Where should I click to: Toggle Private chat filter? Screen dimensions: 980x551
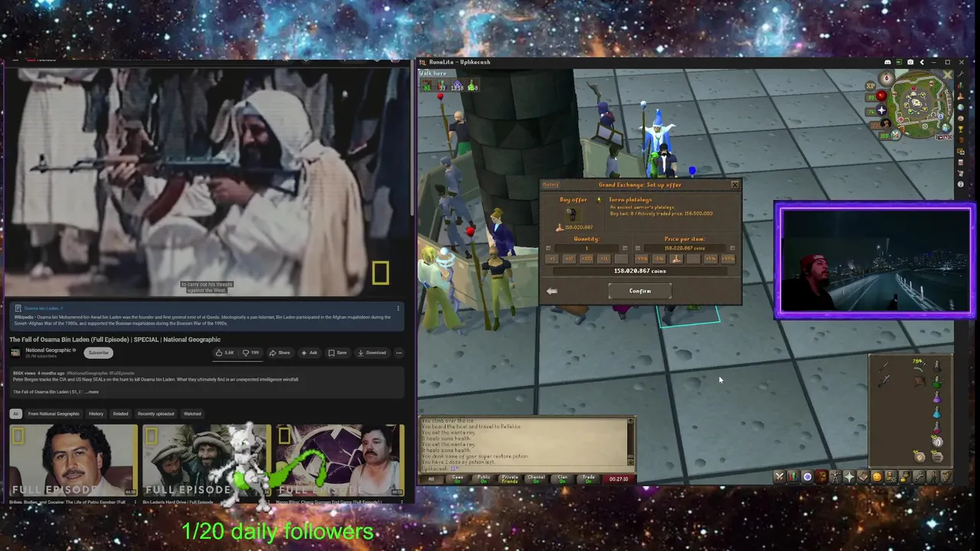coord(510,479)
